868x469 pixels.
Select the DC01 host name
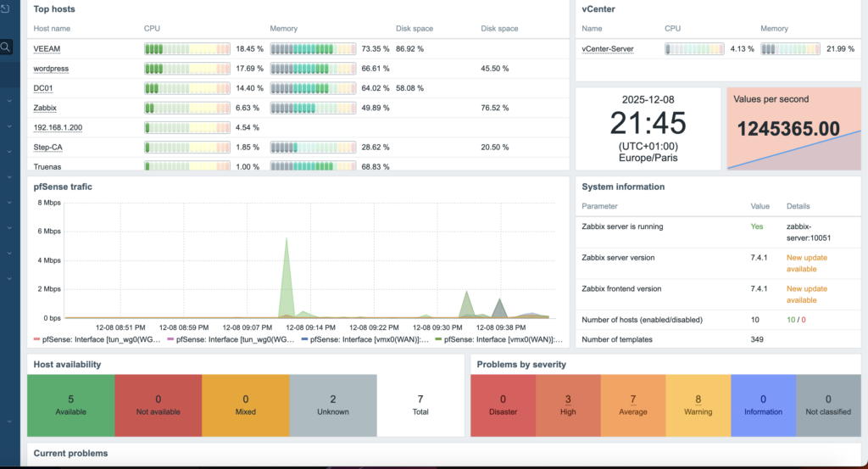point(44,88)
